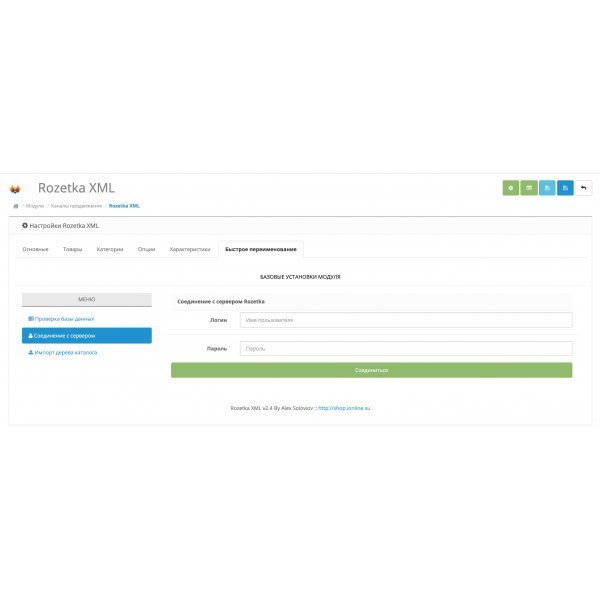
Task: Switch to the Категории tab
Action: pyautogui.click(x=110, y=249)
